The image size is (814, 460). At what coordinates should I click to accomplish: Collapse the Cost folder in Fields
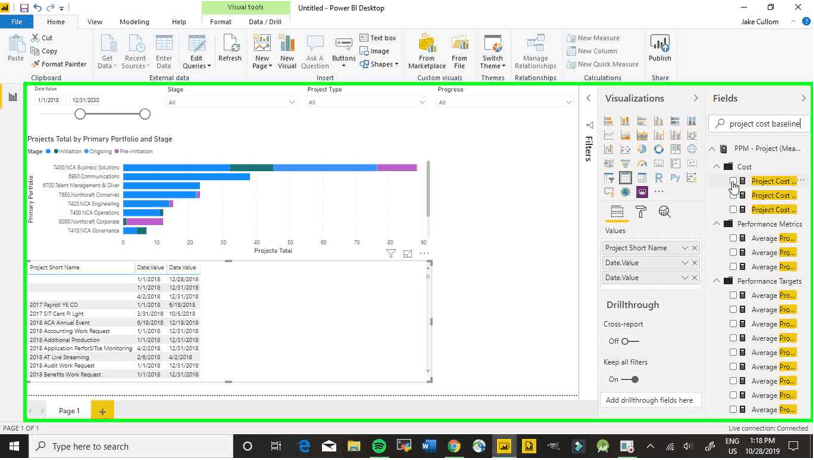tap(716, 167)
